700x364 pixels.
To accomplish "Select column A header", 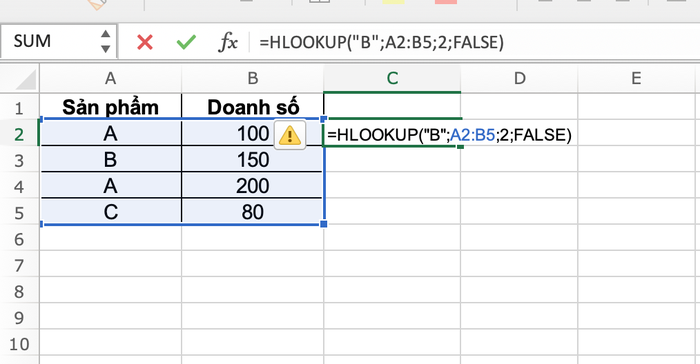I will (110, 79).
